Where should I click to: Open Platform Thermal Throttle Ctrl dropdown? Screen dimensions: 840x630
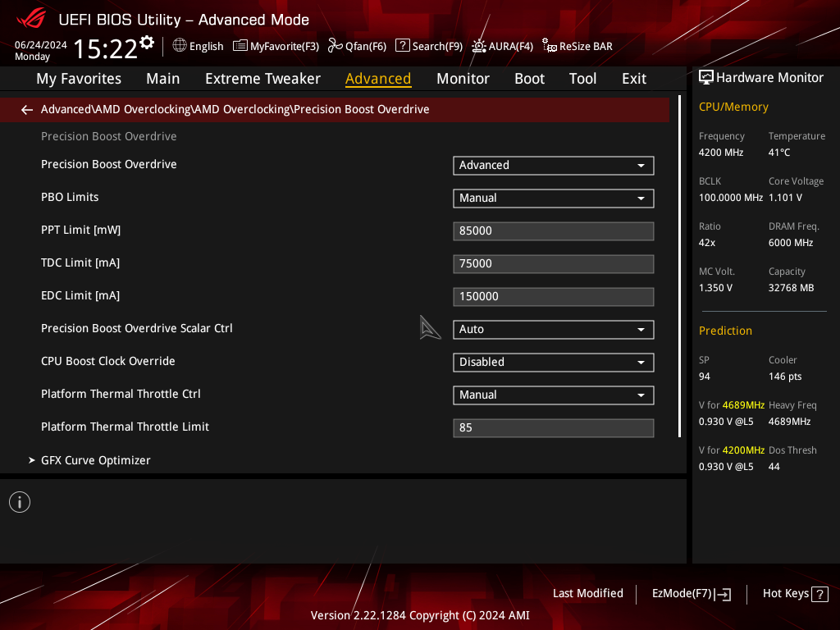(554, 395)
